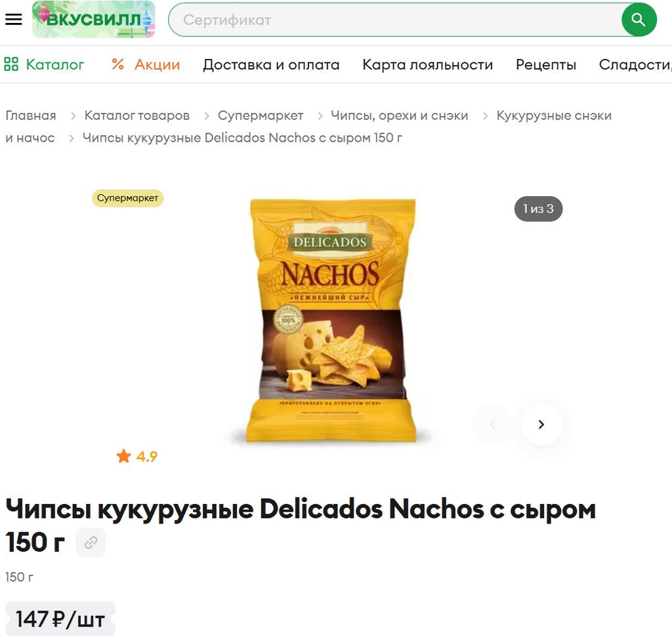Image resolution: width=672 pixels, height=643 pixels.
Task: Go to Главная breadcrumb
Action: click(x=31, y=115)
